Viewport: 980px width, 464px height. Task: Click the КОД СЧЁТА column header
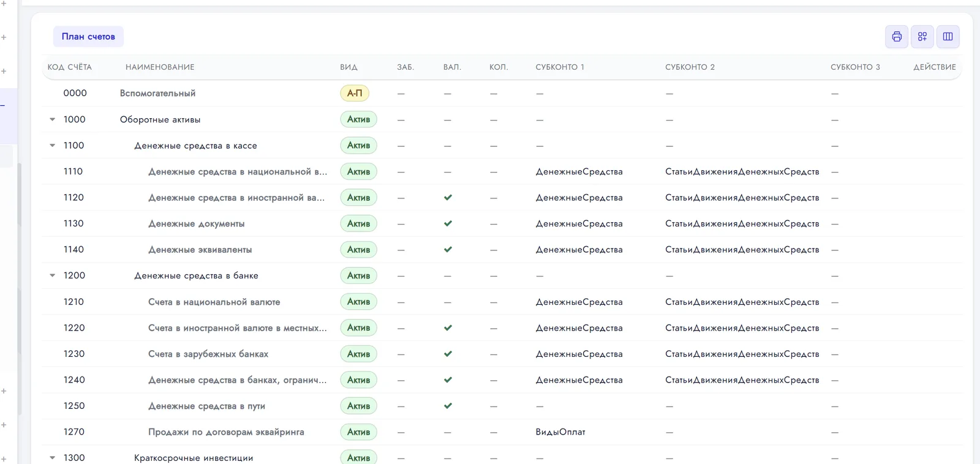[x=70, y=67]
